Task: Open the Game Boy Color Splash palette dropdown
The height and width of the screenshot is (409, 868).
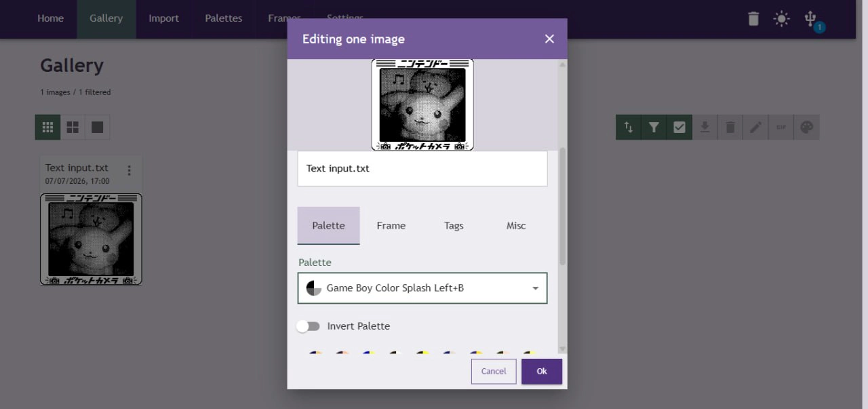Action: point(422,288)
